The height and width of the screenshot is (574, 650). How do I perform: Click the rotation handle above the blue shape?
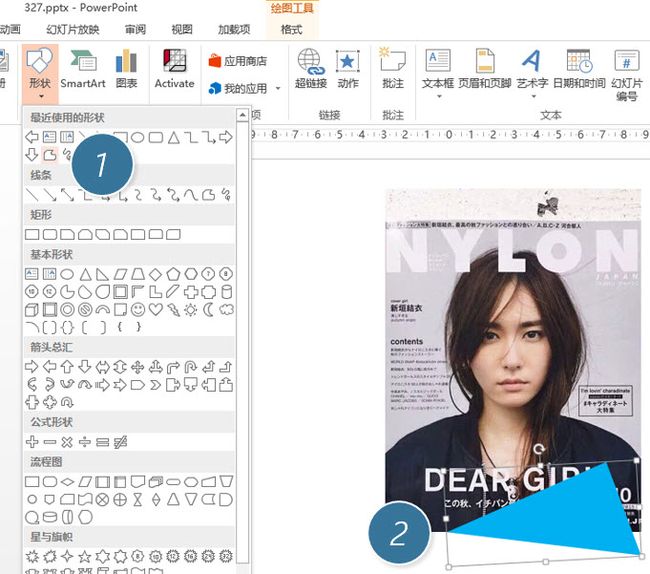coord(538,448)
